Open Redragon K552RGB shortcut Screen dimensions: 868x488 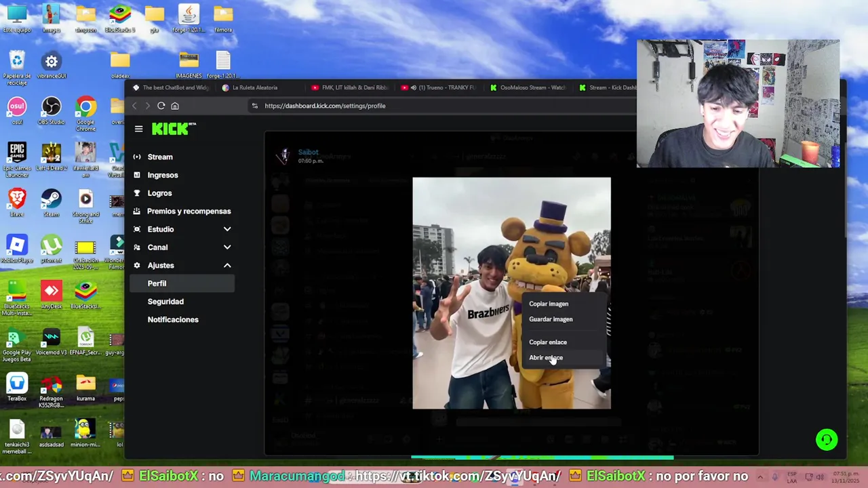(x=52, y=390)
